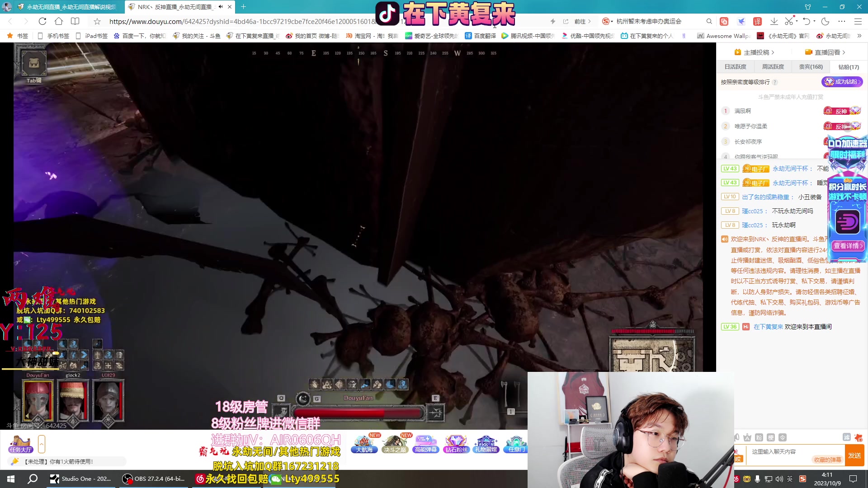868x488 pixels.
Task: Show more bookmarks overflow chevron
Action: click(859, 36)
